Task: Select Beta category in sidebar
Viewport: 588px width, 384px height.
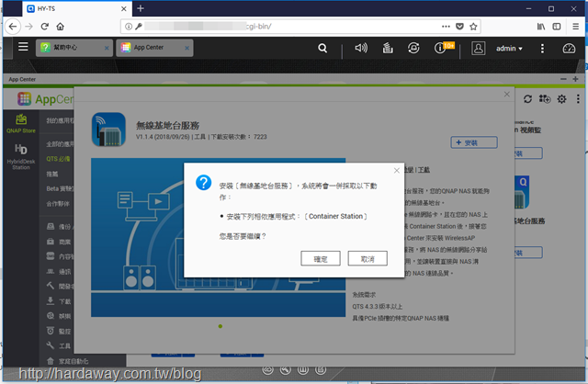Action: tap(59, 188)
